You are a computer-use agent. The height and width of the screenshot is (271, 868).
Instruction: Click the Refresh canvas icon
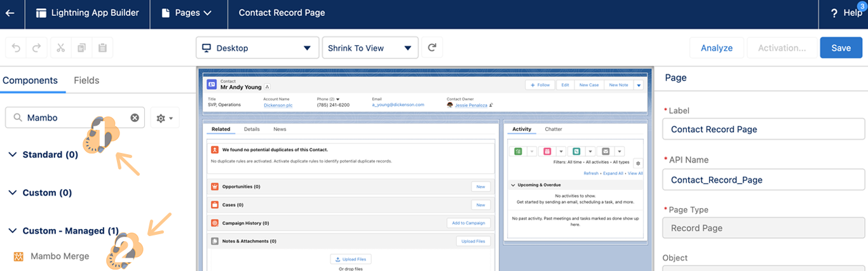pos(432,48)
